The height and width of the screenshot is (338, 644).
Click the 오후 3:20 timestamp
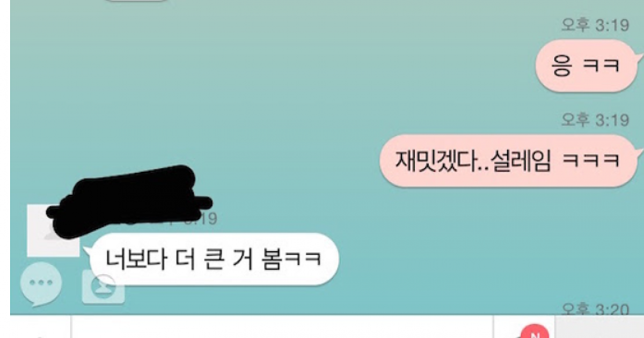[595, 309]
